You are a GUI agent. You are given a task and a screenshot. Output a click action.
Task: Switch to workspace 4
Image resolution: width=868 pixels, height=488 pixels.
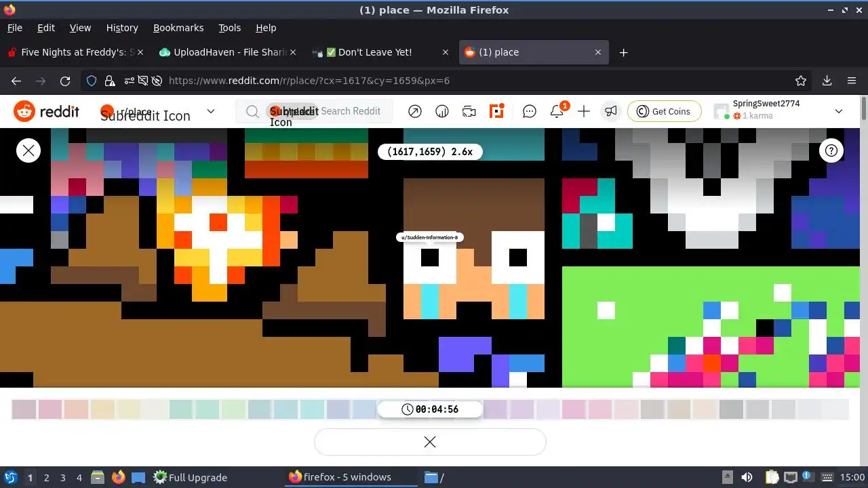click(x=79, y=477)
